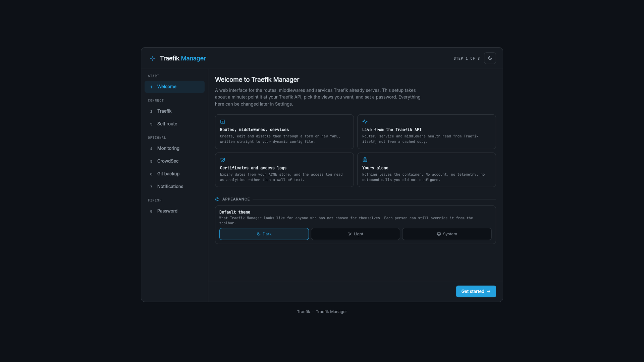Click the Welcome to Traefik Manager heading
644x362 pixels.
[x=257, y=80]
